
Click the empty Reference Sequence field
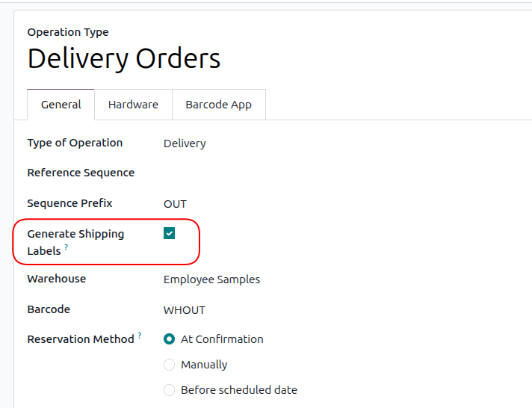coord(299,173)
